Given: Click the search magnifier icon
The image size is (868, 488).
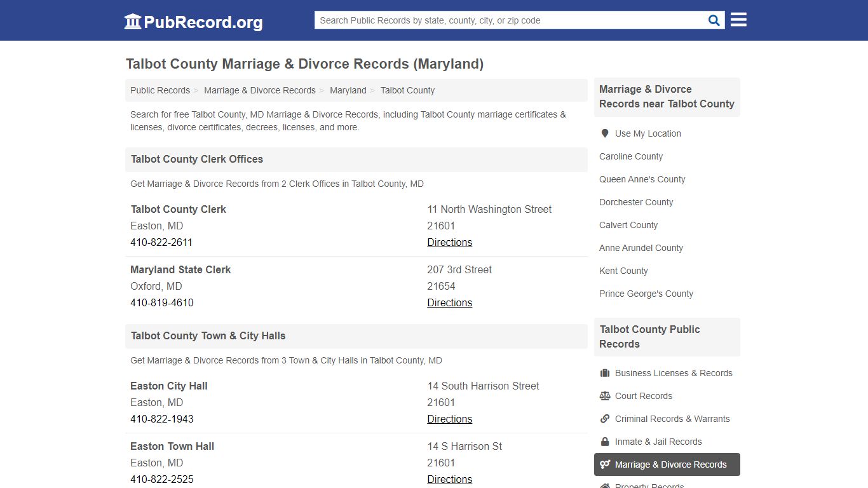Looking at the screenshot, I should [x=714, y=20].
